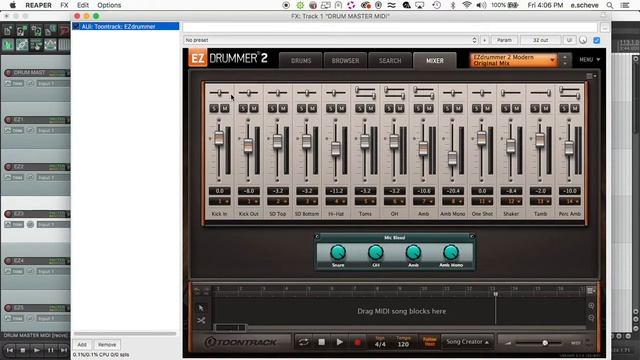This screenshot has height=360, width=640.
Task: Click the song track menu icon at right
Action: (x=591, y=290)
